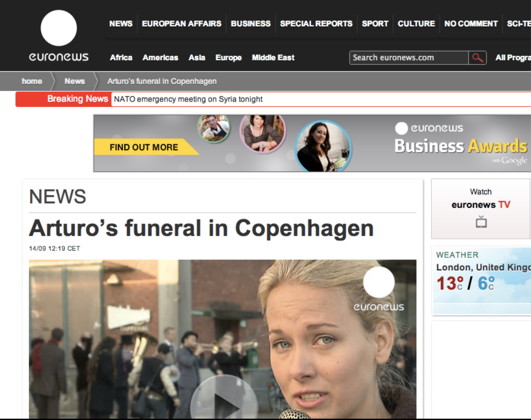This screenshot has width=531, height=420.
Task: Open the SPECIAL REPORTS section
Action: pos(316,24)
